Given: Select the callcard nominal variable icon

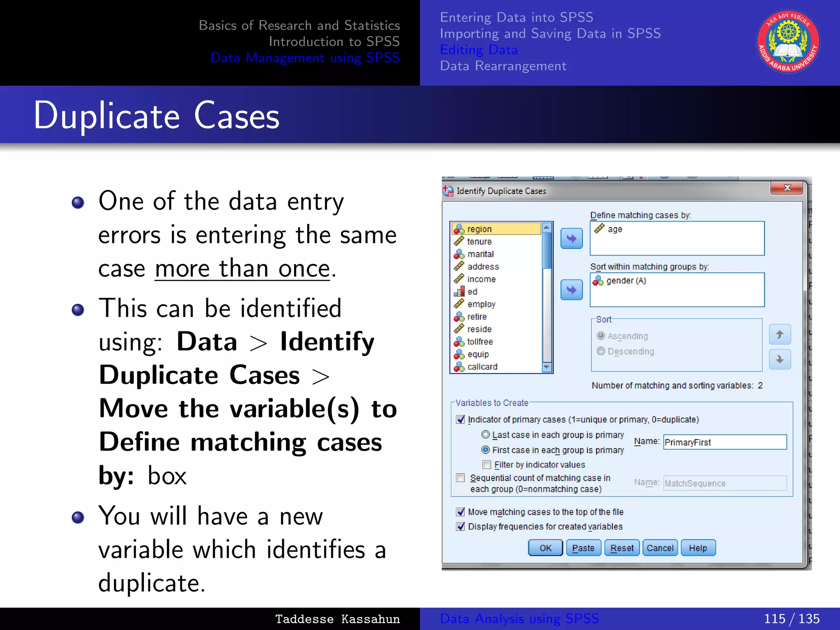Looking at the screenshot, I should click(x=459, y=367).
